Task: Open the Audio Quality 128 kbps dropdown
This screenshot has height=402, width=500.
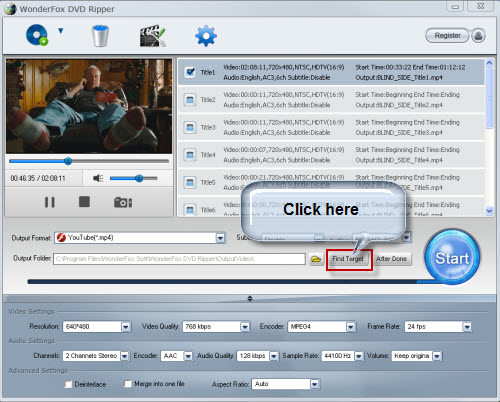Action: [274, 356]
